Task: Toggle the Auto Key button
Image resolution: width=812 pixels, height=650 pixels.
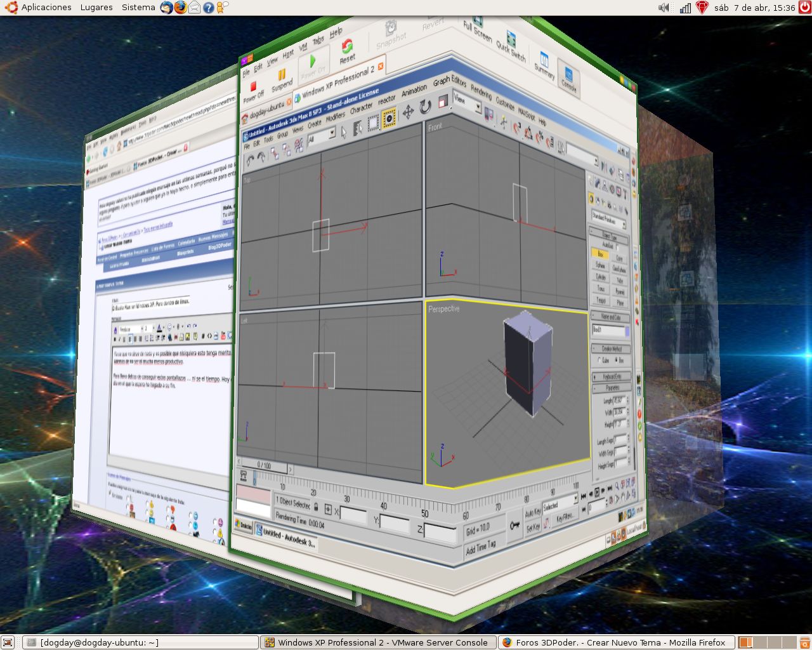Action: click(533, 512)
